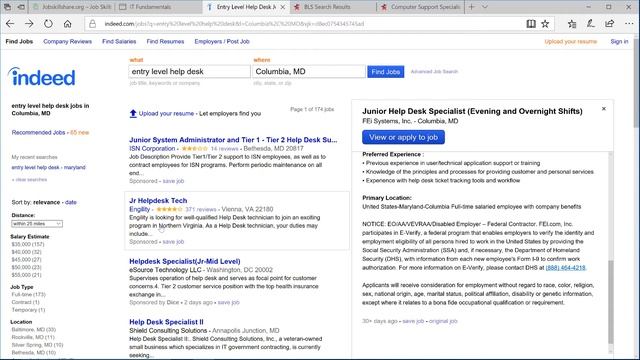Open the favorites hub icon
The height and width of the screenshot is (360, 640).
[572, 24]
